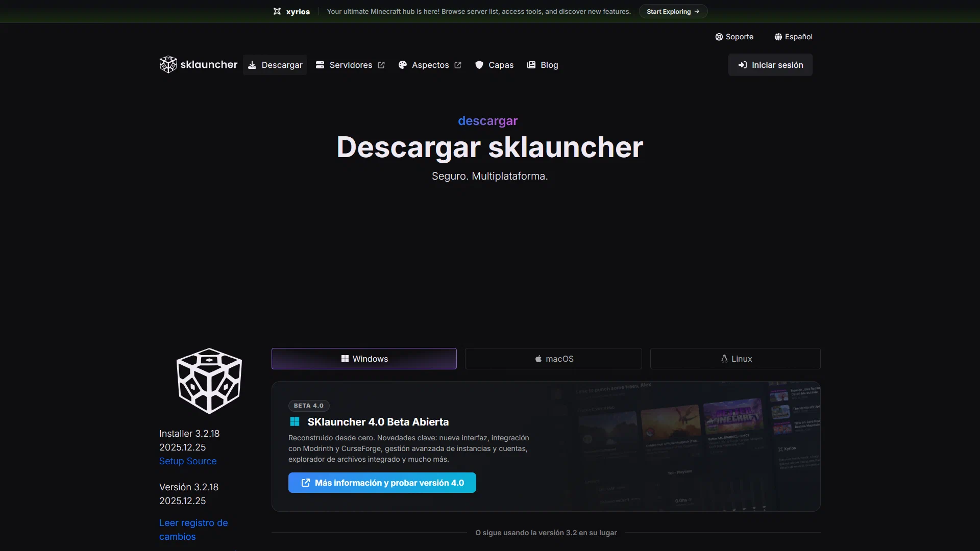Click the globe icon beside Español
The height and width of the screenshot is (551, 980).
coord(778,37)
